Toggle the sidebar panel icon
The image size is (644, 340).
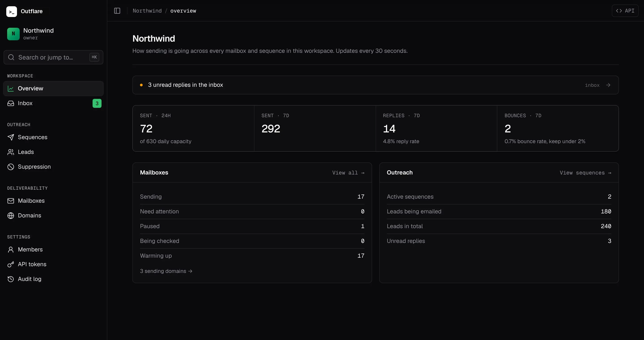(117, 11)
